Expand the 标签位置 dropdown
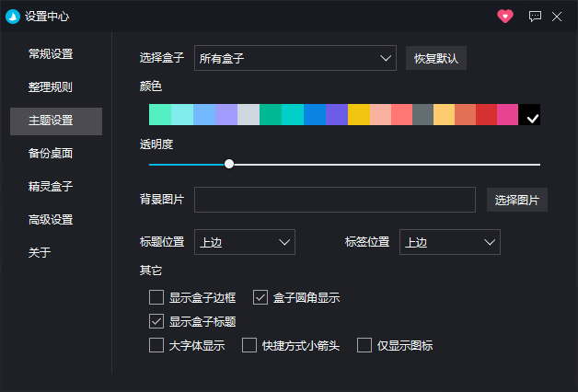The height and width of the screenshot is (392, 578). click(450, 242)
